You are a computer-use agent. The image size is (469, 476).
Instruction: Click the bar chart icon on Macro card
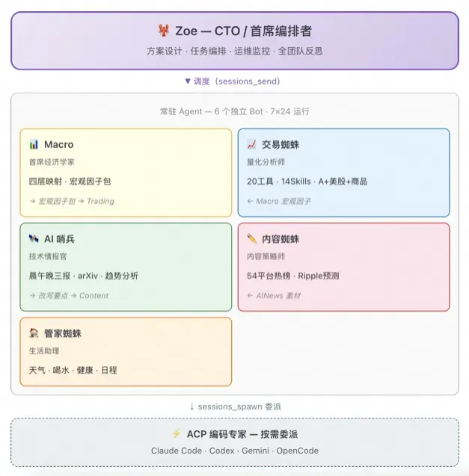pyautogui.click(x=34, y=144)
